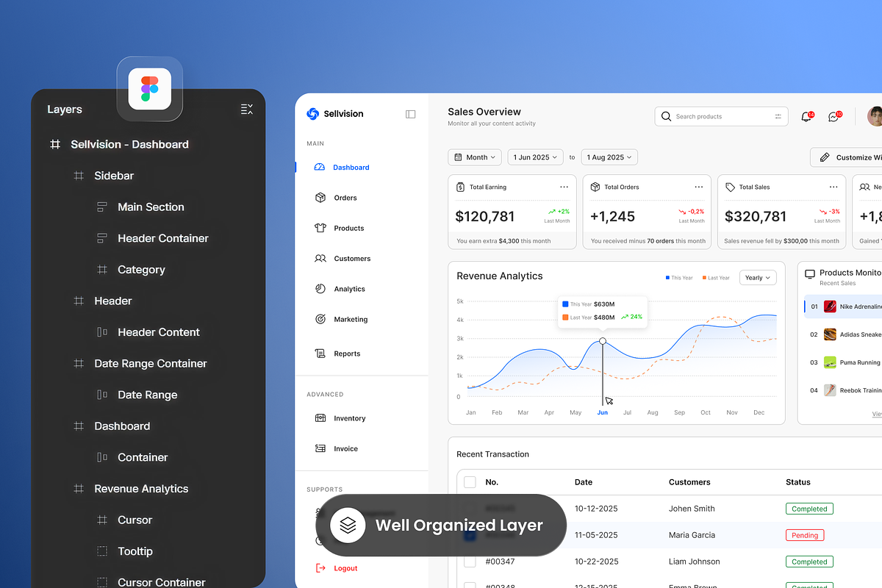882x588 pixels.
Task: Select the Main Section layer
Action: [x=151, y=207]
